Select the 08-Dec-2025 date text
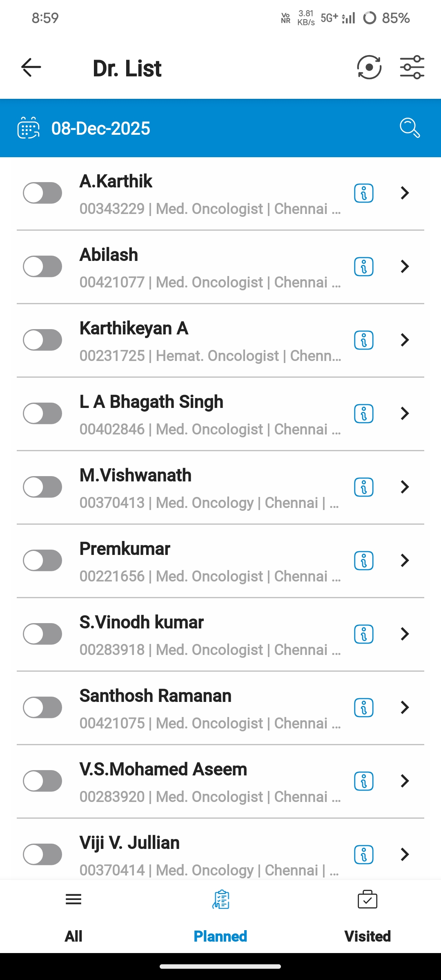The image size is (441, 980). coord(100,128)
